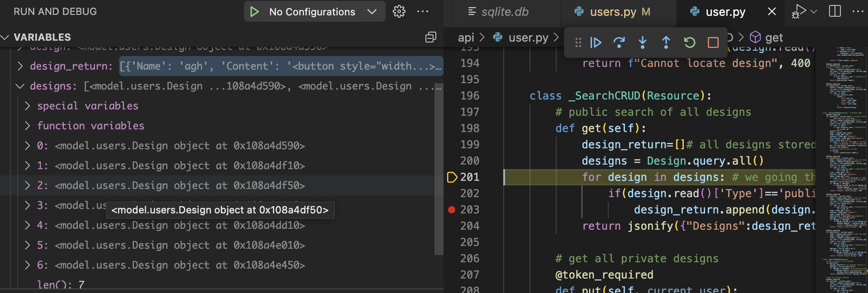Click the execution pointer on line 201

[452, 177]
